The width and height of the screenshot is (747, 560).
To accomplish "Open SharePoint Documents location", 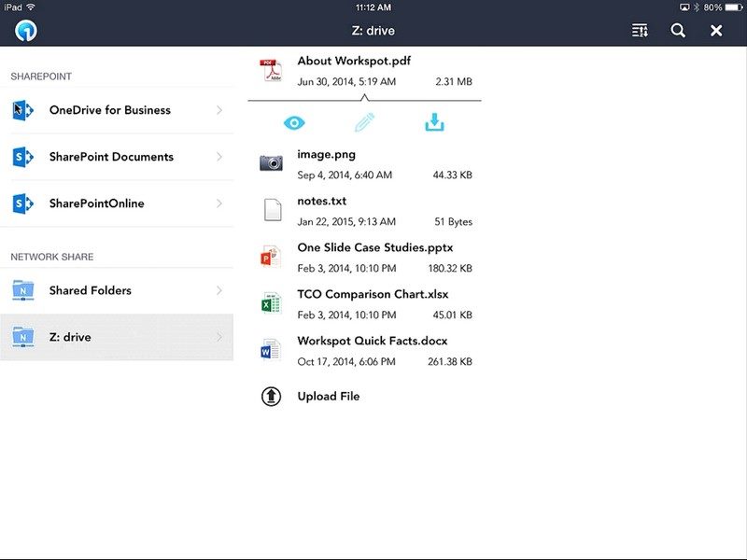I will tap(117, 157).
